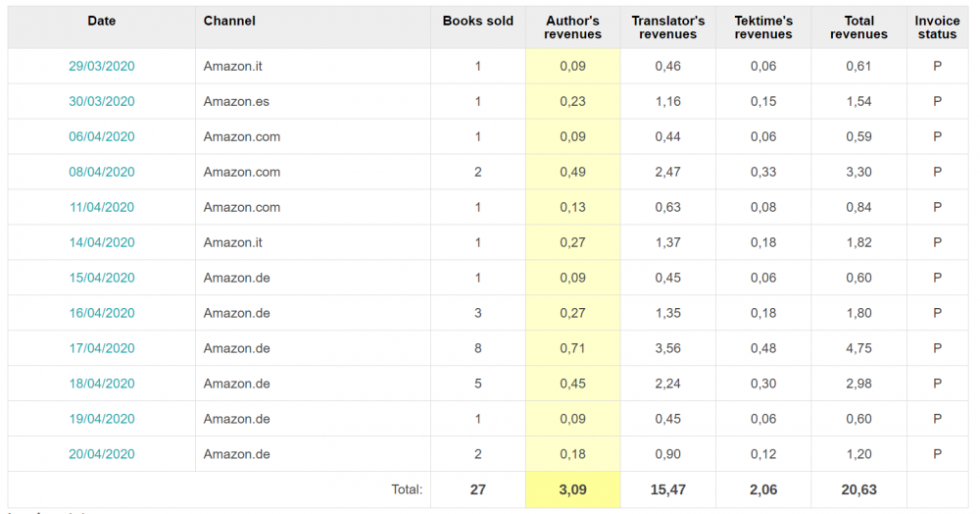
Task: Open the 19/04/2020 date link
Action: (x=101, y=420)
